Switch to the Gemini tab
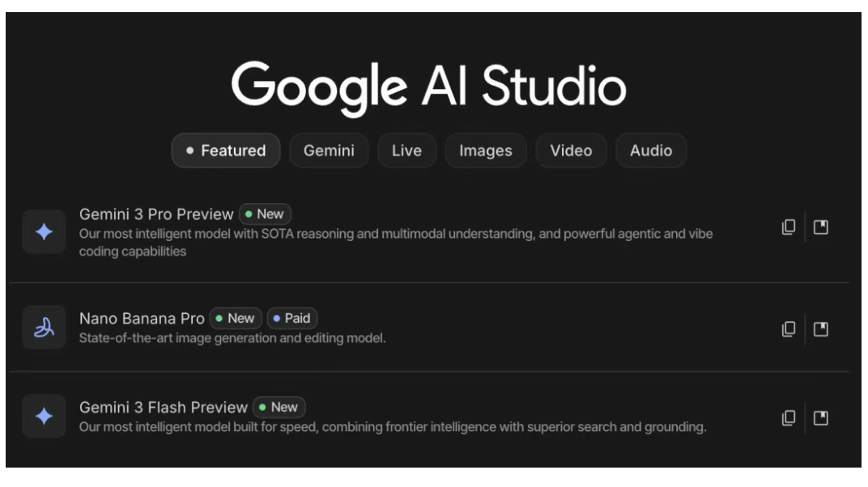The image size is (868, 487). [x=329, y=150]
